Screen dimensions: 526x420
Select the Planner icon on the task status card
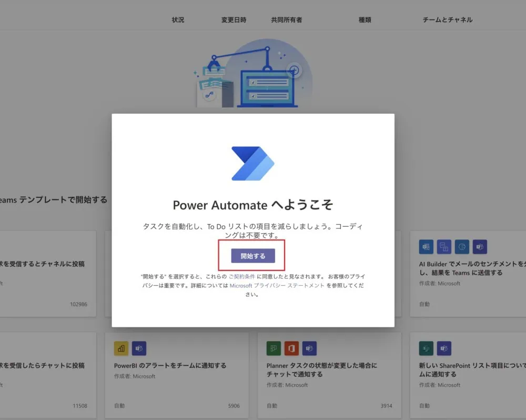[274, 348]
